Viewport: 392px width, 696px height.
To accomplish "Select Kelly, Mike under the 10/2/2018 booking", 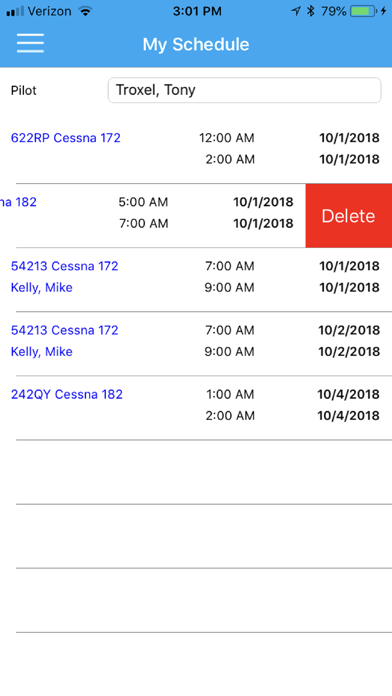I will pyautogui.click(x=42, y=352).
